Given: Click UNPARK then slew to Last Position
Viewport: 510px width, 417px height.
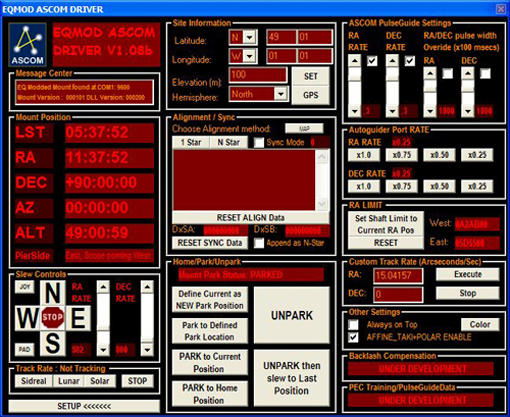Looking at the screenshot, I should click(x=292, y=378).
